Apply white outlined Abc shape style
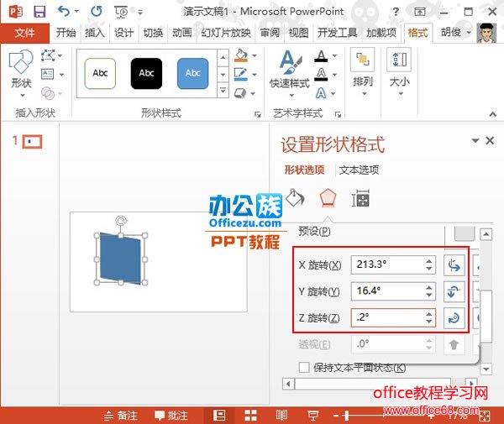The height and width of the screenshot is (424, 504). coord(100,73)
